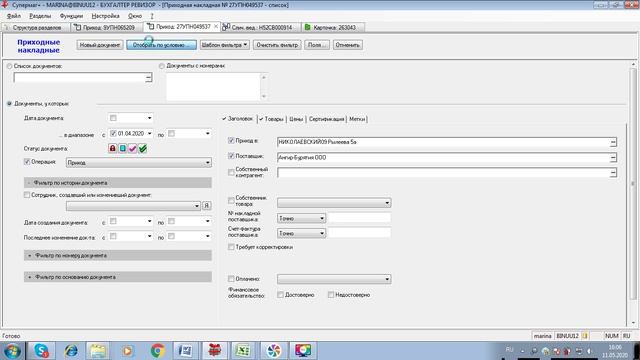Open the Приход в lookup button
Screen dimensions: 640x360
pos(613,142)
